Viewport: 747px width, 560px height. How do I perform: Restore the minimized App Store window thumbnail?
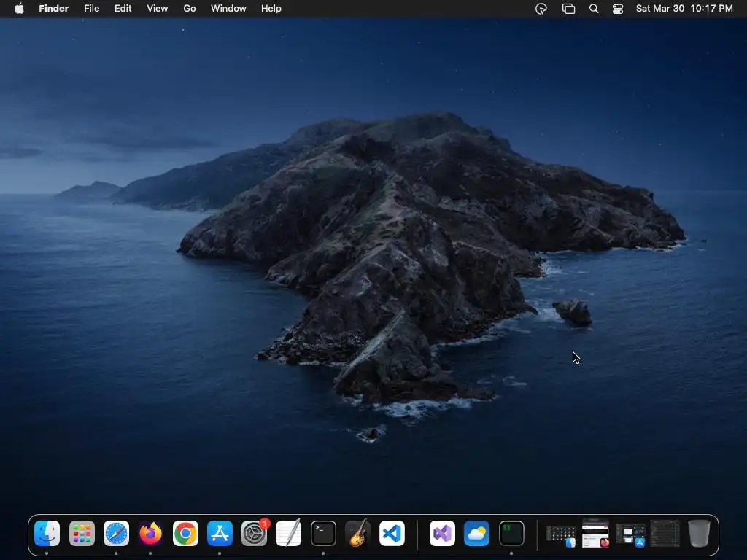(630, 534)
